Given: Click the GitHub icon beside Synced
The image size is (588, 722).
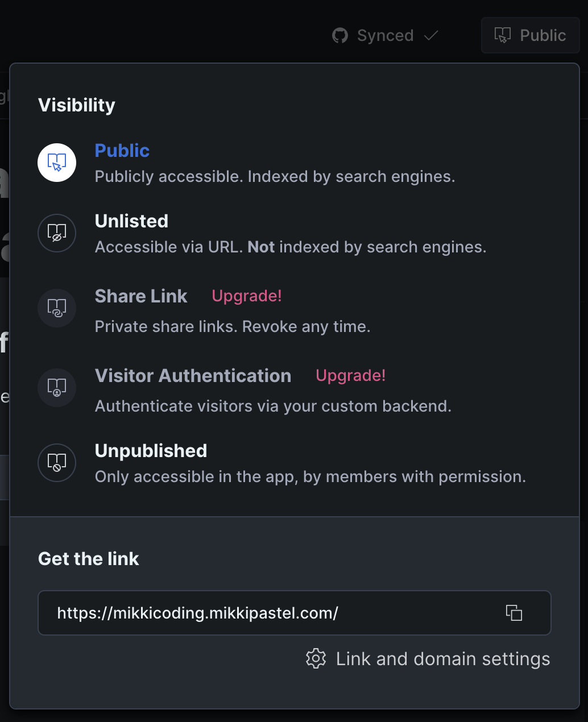Looking at the screenshot, I should click(x=340, y=36).
